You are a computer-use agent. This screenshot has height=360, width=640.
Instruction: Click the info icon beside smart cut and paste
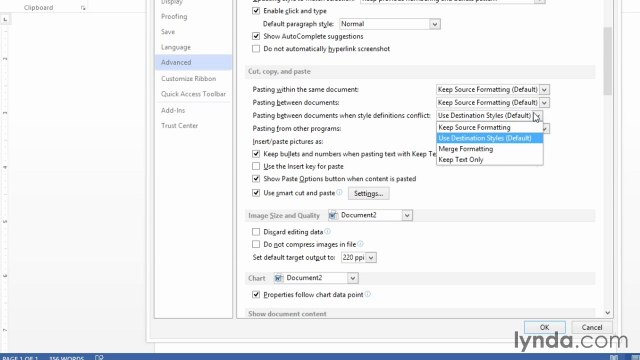pyautogui.click(x=339, y=192)
